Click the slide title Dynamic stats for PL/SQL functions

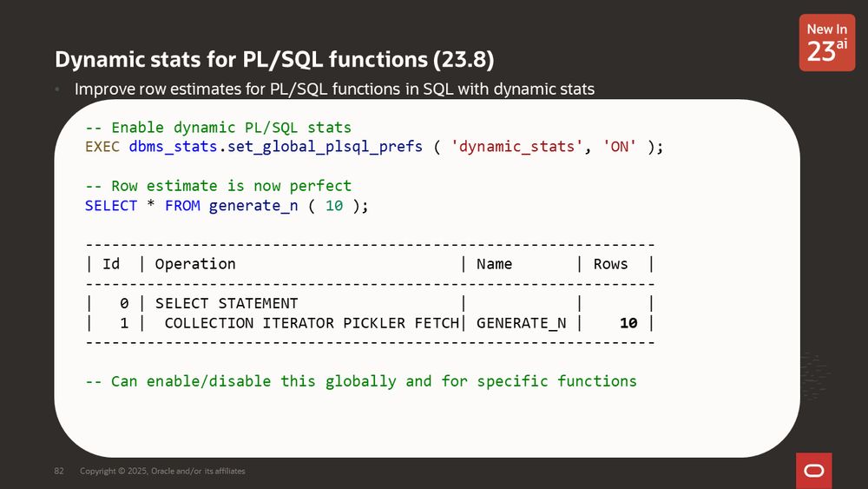274,59
